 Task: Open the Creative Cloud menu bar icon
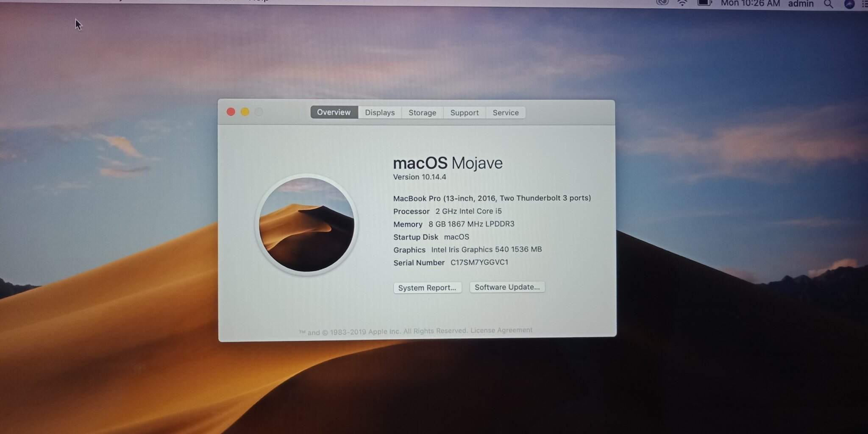point(662,3)
